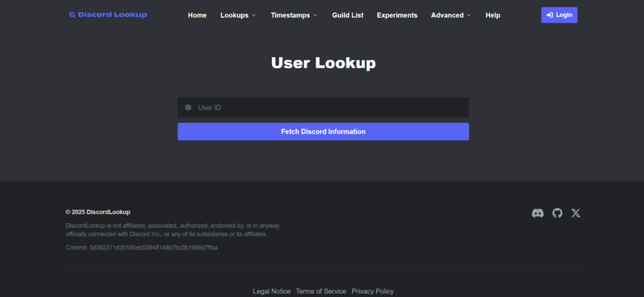644x297 pixels.
Task: Expand the Advanced dropdown chevron
Action: [x=469, y=15]
